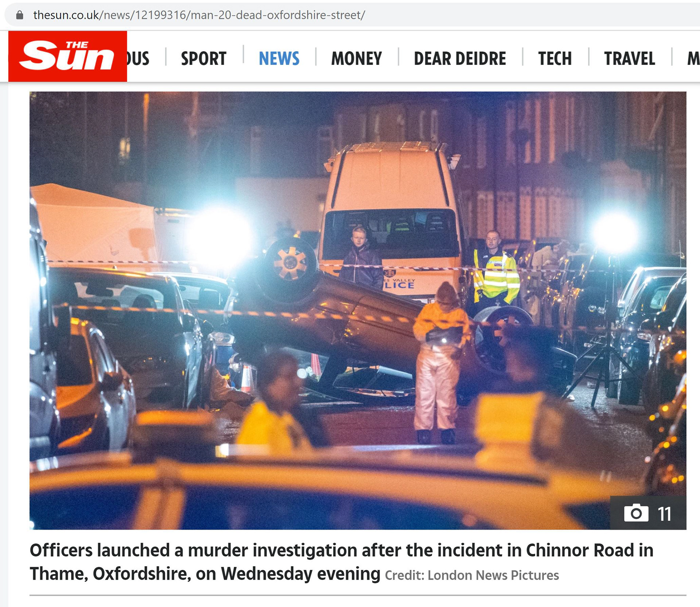Click the cut-off menu item after Travel
This screenshot has height=607, width=700.
pyautogui.click(x=693, y=58)
